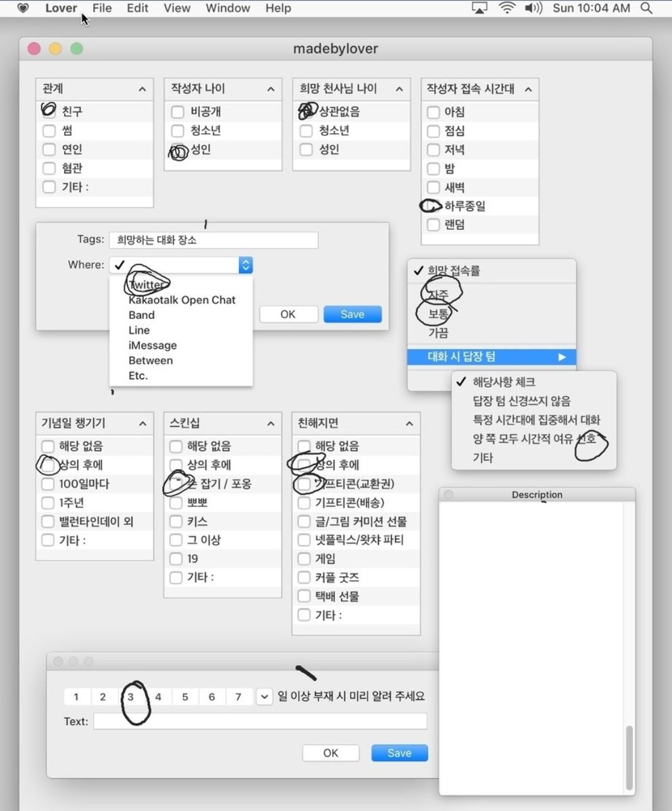Tick the 새벽 access-time checkbox

coord(434,187)
